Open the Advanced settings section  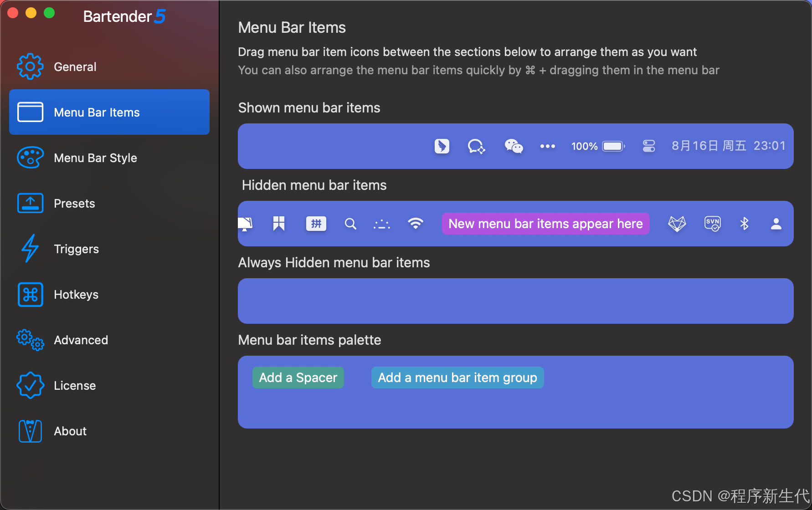109,340
